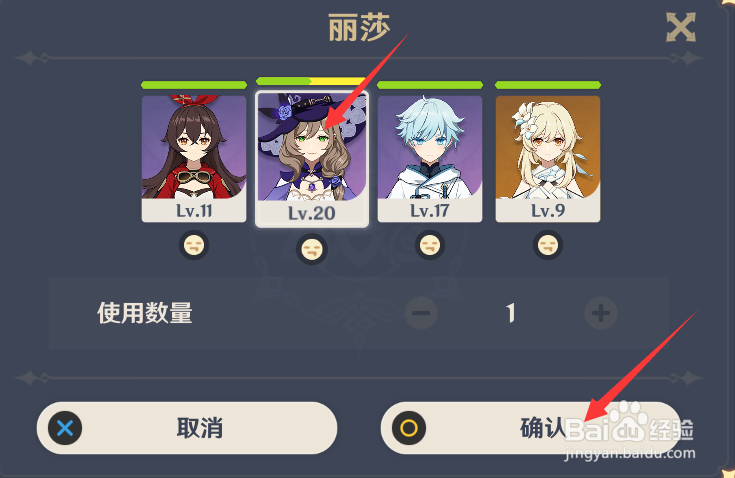Select Amber's Lv.11 character card
The image size is (735, 478).
point(194,158)
